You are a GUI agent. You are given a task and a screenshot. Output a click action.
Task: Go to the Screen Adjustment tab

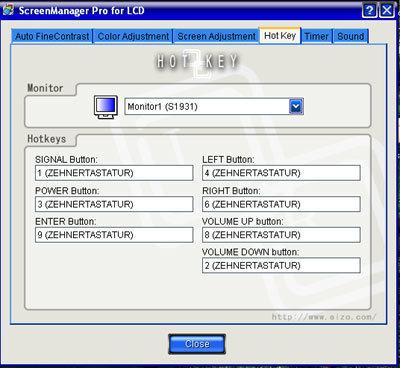[x=216, y=36]
